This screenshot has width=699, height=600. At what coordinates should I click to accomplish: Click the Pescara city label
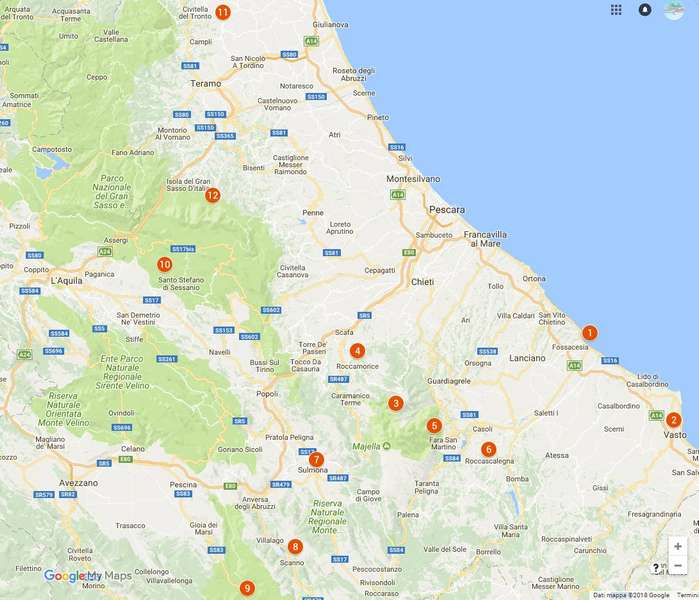(445, 211)
